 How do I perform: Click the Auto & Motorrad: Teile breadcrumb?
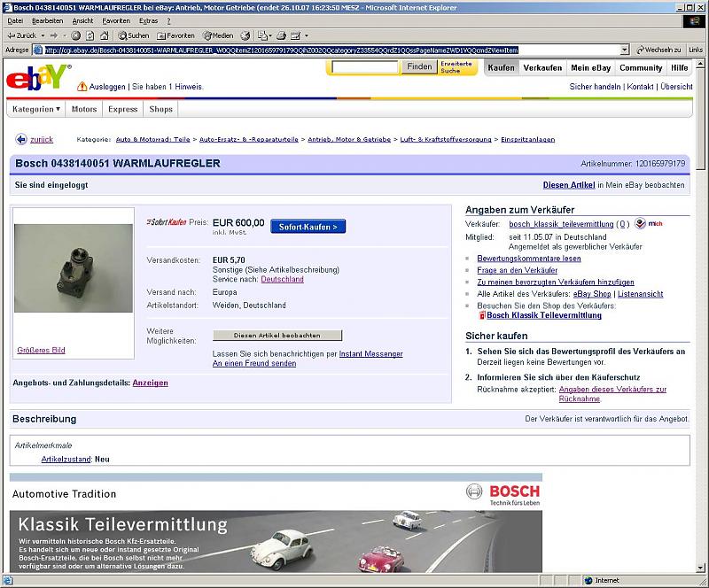pos(152,139)
